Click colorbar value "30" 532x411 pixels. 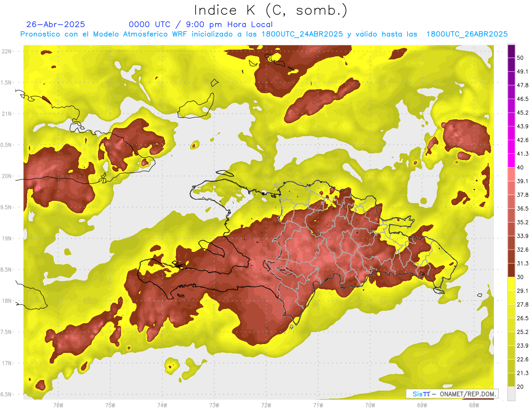point(521,277)
